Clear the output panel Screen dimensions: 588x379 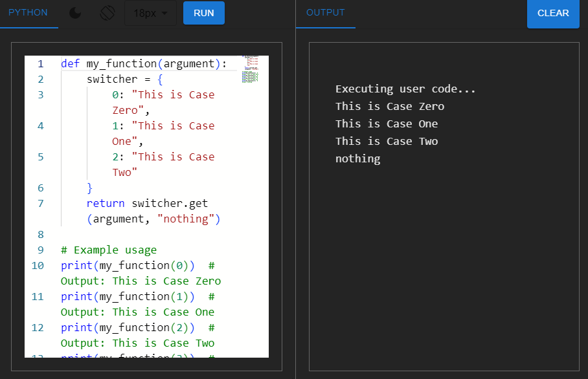(x=553, y=14)
